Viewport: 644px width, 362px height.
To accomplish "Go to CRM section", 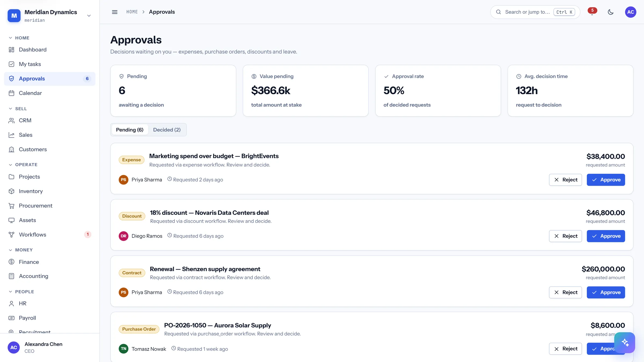I will 50,120.
